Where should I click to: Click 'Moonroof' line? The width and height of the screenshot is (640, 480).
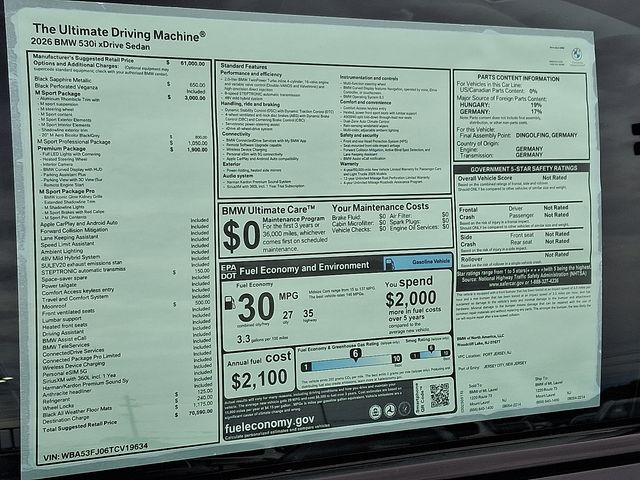click(54, 306)
